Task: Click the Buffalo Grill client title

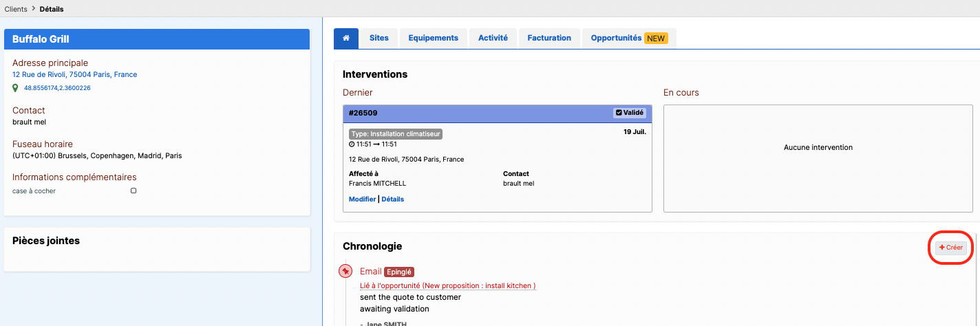Action: tap(41, 39)
